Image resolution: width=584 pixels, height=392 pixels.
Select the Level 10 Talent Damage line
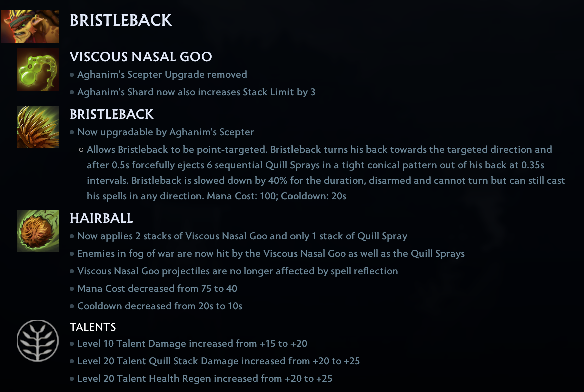coord(192,344)
